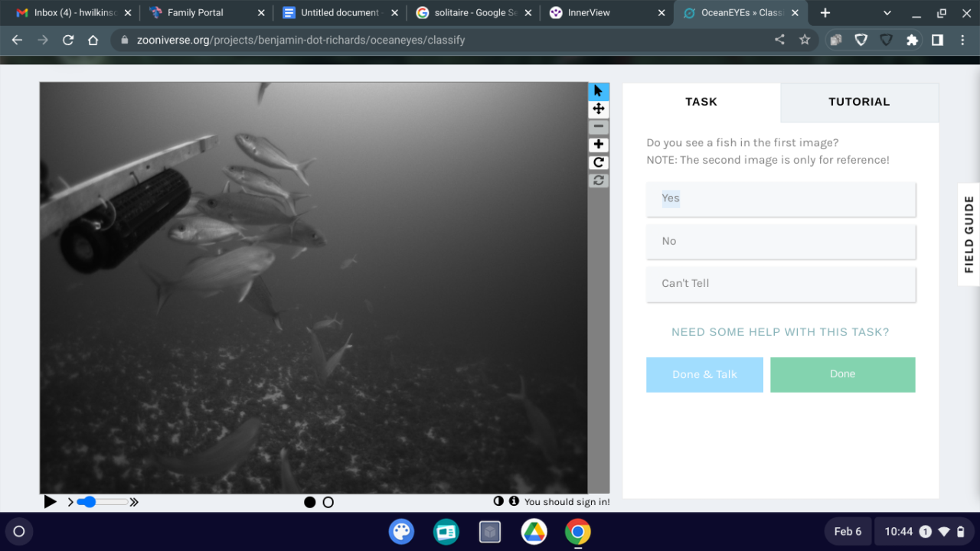Select the Can't Tell answer
Viewport: 980px width, 551px height.
(780, 283)
